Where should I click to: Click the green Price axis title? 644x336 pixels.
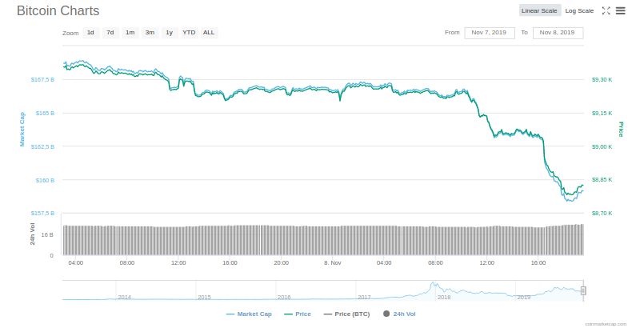621,130
